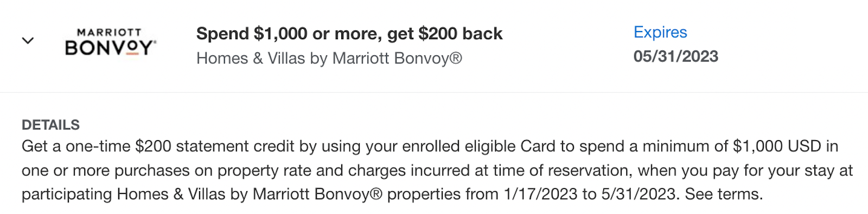The height and width of the screenshot is (214, 868).
Task: Click 'participating Homes & Villas' in details paragraph
Action: [124, 194]
